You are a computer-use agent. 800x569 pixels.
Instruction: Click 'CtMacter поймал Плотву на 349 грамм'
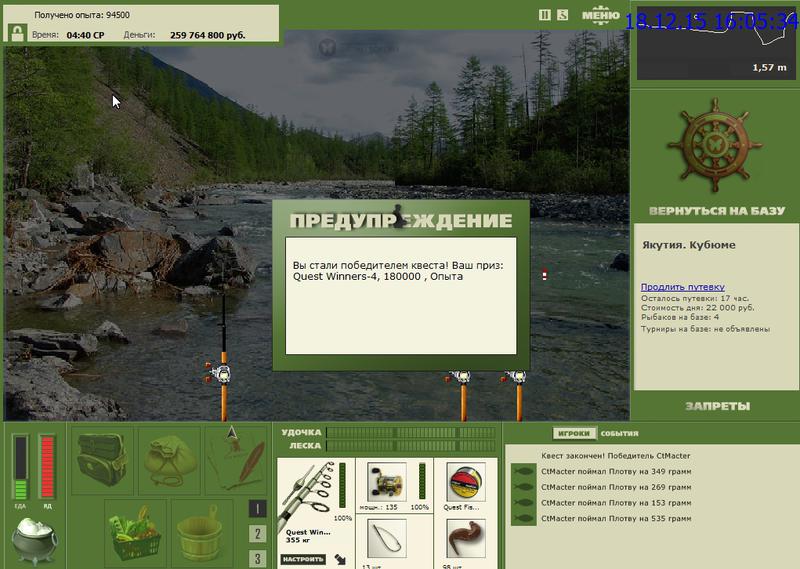click(616, 472)
